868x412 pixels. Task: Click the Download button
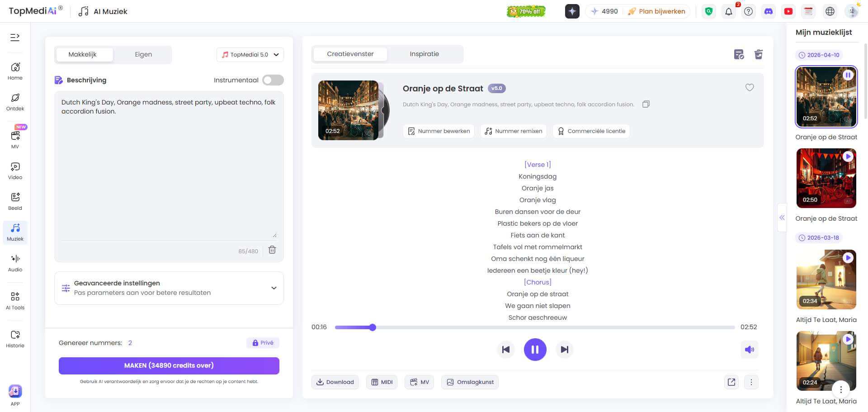coord(335,382)
